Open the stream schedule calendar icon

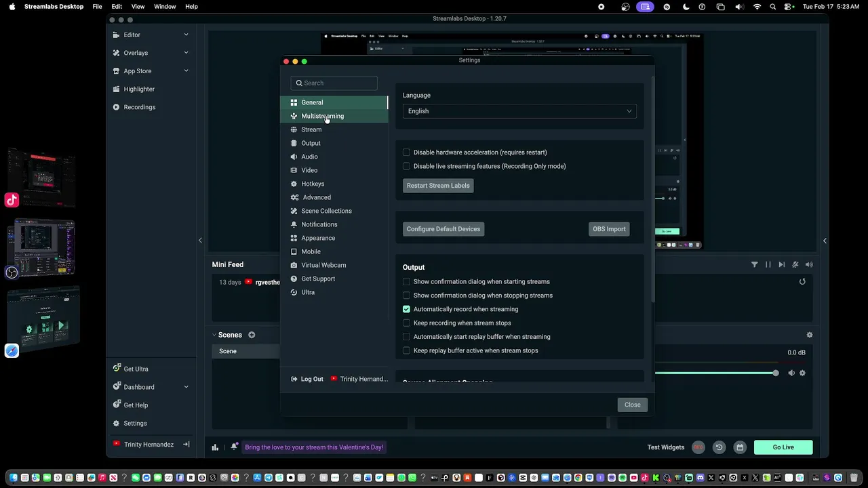pyautogui.click(x=740, y=447)
